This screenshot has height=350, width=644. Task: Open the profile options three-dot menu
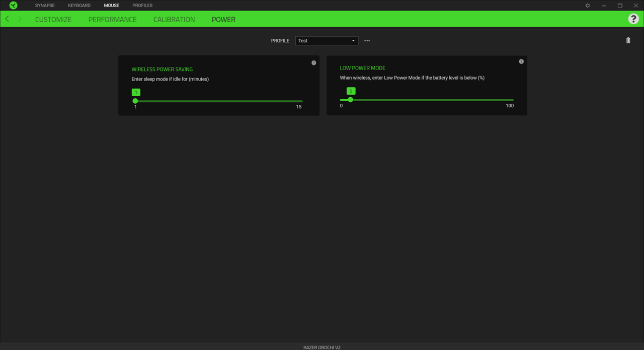coord(367,41)
